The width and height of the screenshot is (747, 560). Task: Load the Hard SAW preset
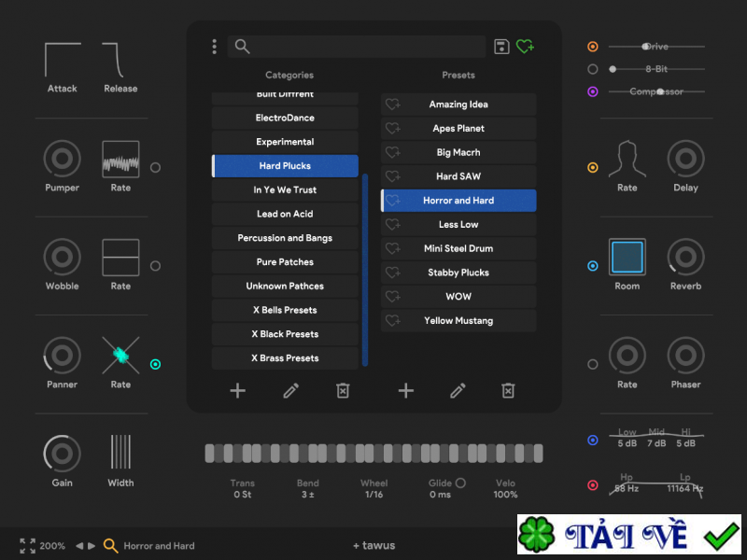pyautogui.click(x=458, y=176)
